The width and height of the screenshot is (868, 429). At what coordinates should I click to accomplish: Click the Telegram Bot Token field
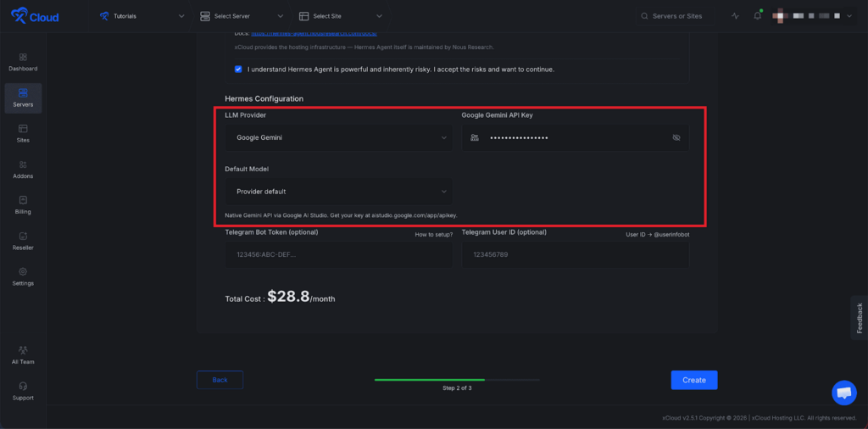point(337,254)
